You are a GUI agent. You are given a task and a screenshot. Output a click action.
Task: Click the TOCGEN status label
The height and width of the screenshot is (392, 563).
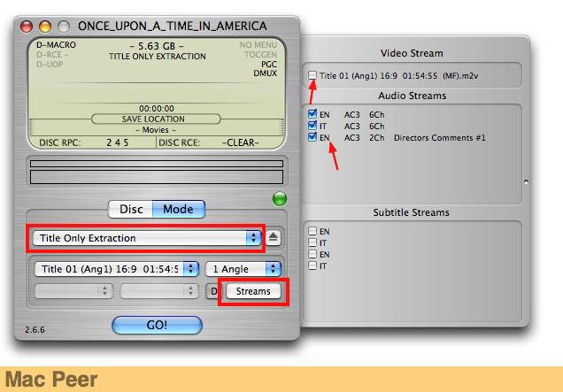pyautogui.click(x=260, y=55)
